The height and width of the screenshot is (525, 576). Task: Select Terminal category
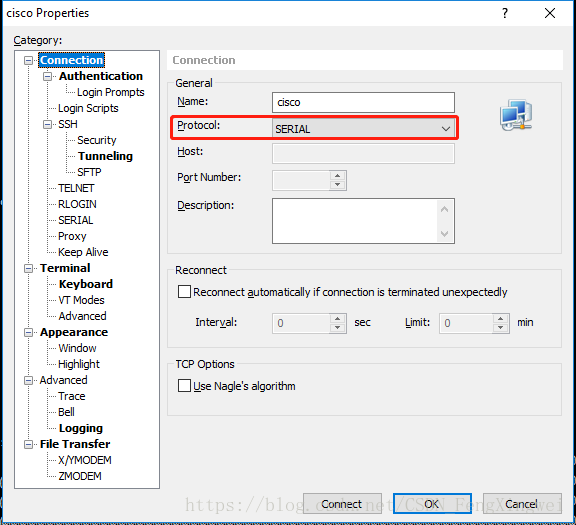pos(65,268)
